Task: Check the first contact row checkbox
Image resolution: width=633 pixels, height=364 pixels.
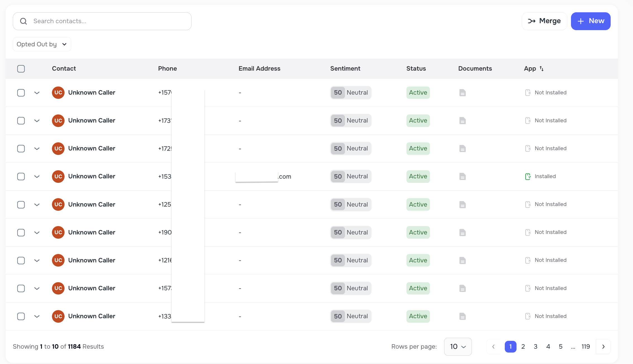Action: 21,92
